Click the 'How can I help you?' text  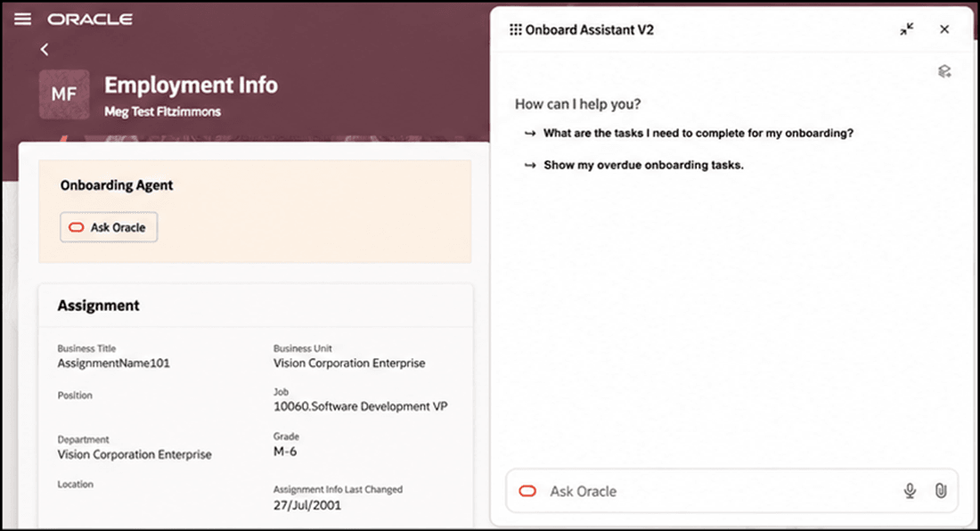577,104
